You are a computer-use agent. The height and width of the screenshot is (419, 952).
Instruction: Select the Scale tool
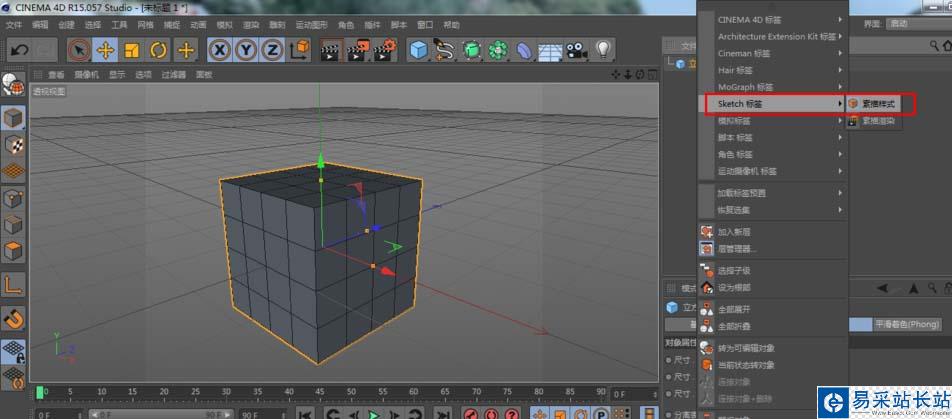click(131, 49)
